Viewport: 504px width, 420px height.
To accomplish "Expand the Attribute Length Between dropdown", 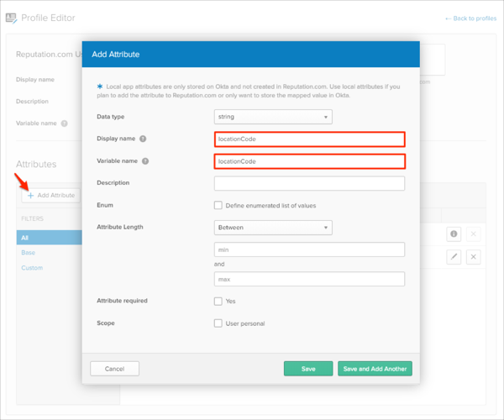I will point(273,227).
